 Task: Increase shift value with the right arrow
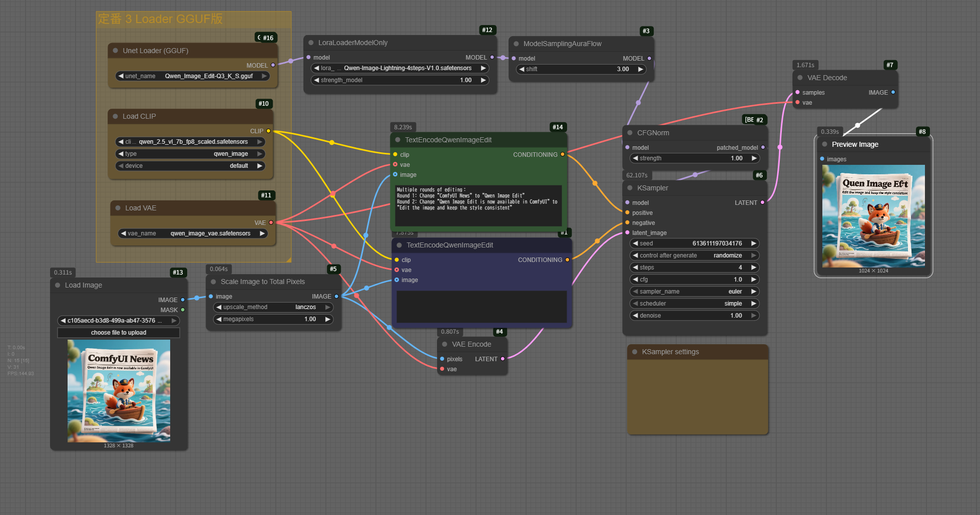(640, 69)
